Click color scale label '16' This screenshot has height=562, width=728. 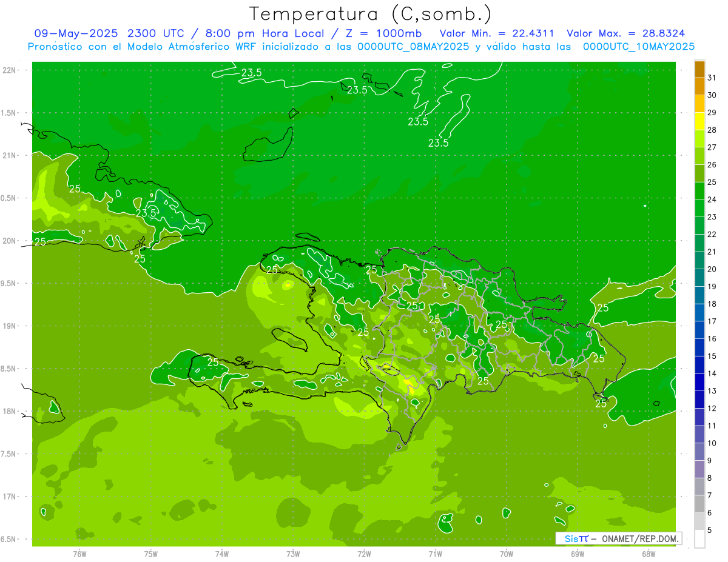point(712,338)
